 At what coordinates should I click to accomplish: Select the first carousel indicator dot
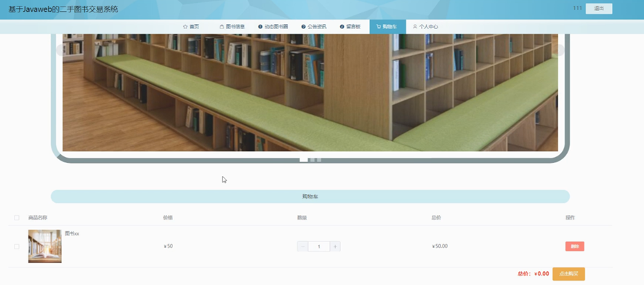(304, 160)
